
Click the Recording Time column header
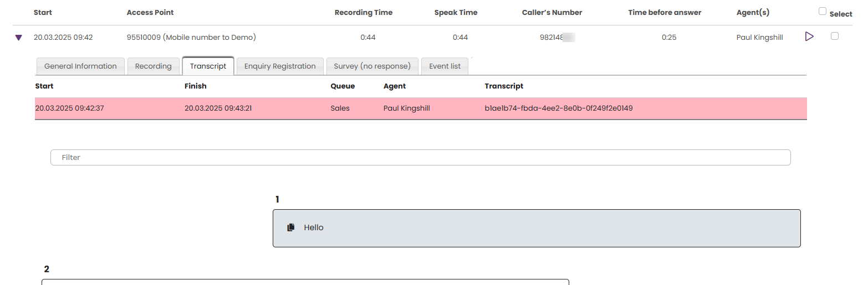pos(363,12)
